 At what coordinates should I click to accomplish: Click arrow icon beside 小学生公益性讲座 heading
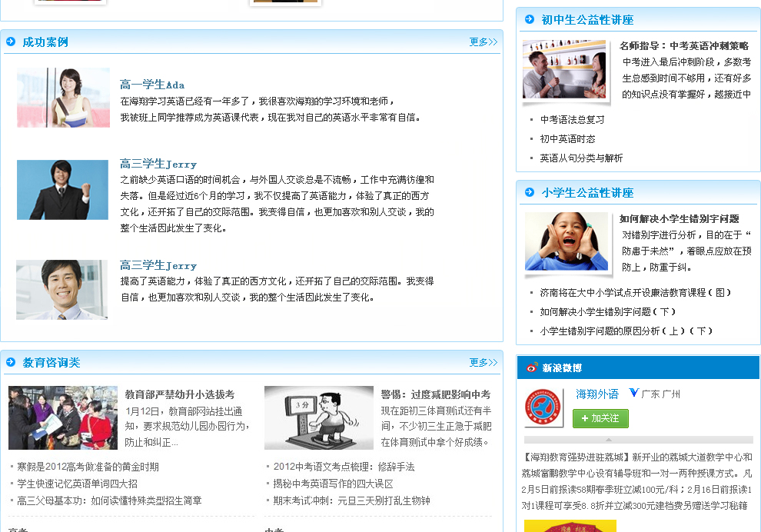[529, 192]
